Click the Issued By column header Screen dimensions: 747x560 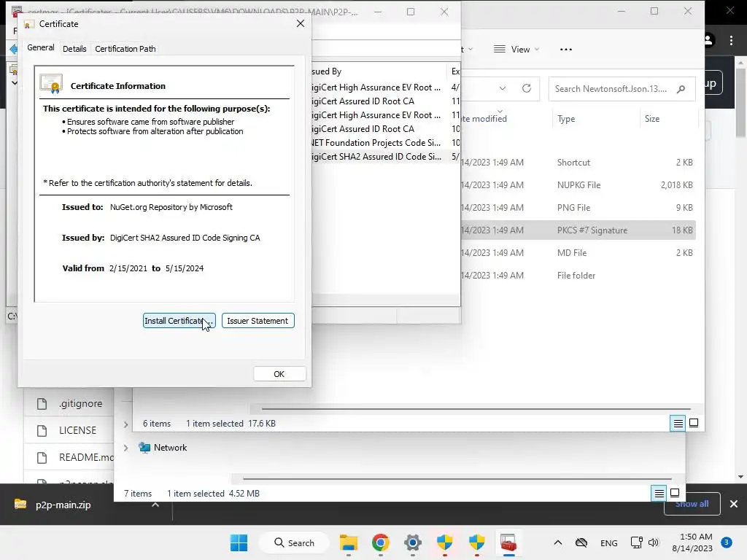click(379, 71)
